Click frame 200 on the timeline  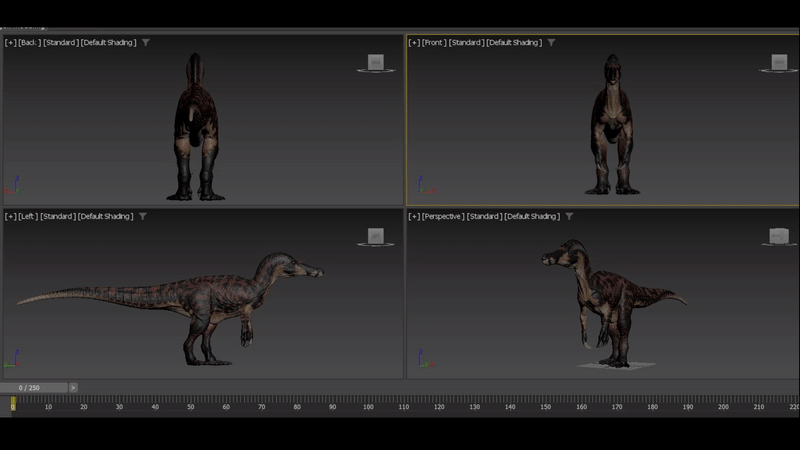[723, 407]
